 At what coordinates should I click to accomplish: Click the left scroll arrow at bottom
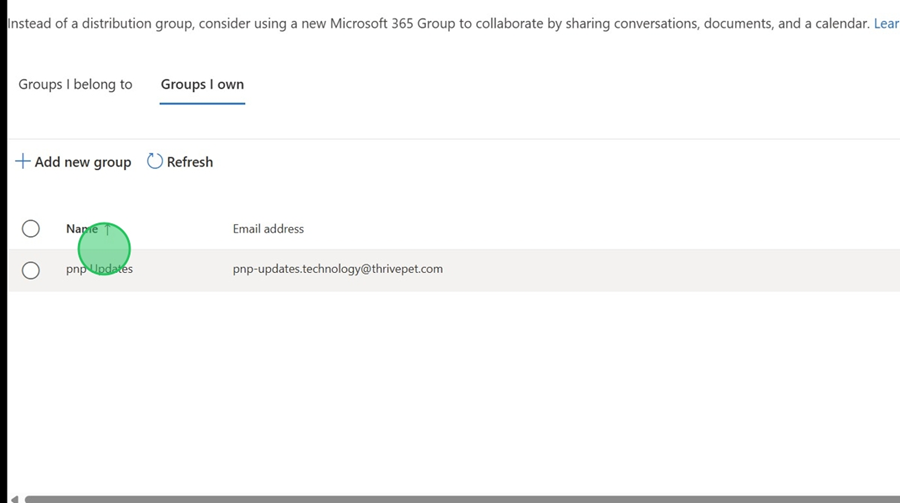tap(14, 498)
